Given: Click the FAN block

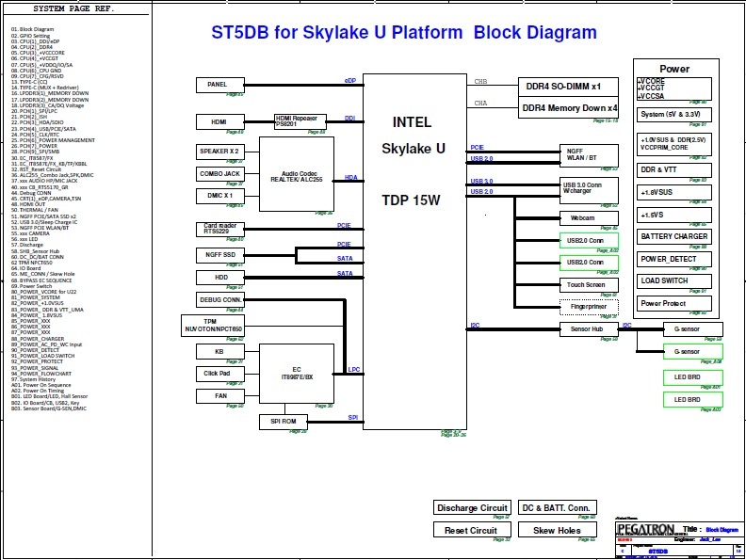Looking at the screenshot, I should 220,396.
